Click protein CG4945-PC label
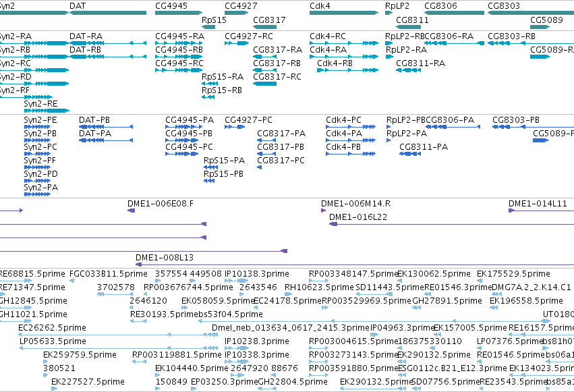The image size is (574, 392). click(190, 147)
